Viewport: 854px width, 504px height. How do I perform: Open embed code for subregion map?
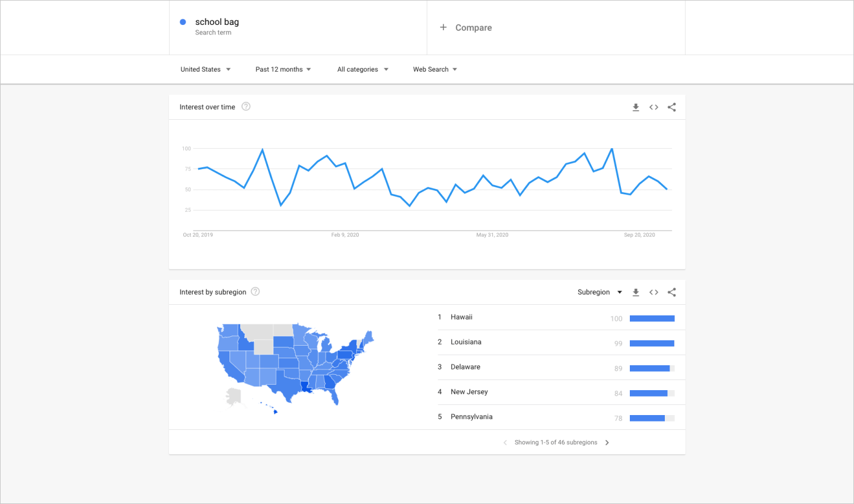(x=654, y=292)
